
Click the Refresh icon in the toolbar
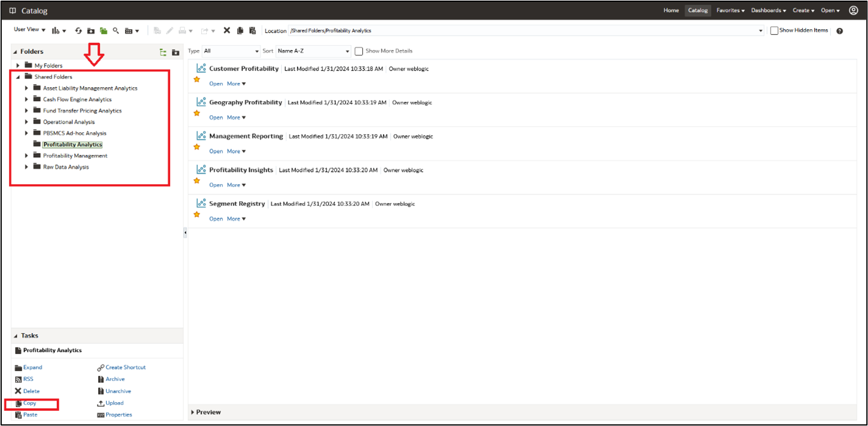pyautogui.click(x=78, y=30)
